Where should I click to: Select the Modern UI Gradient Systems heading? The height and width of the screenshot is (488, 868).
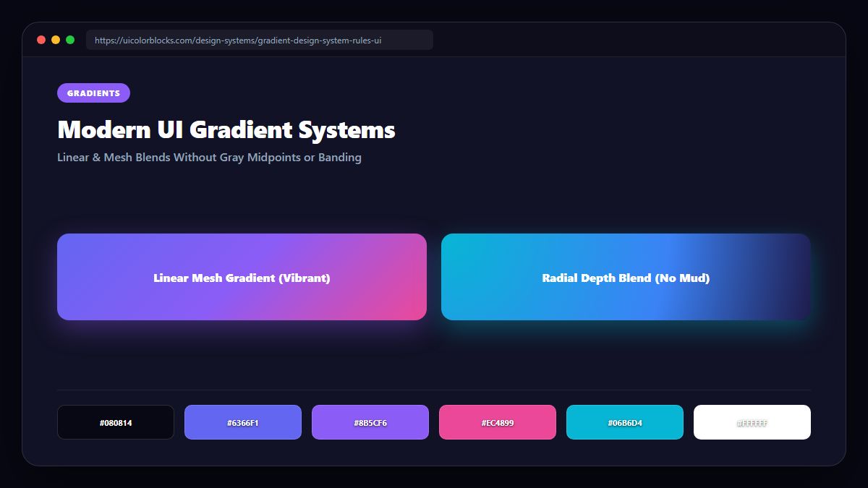click(226, 130)
